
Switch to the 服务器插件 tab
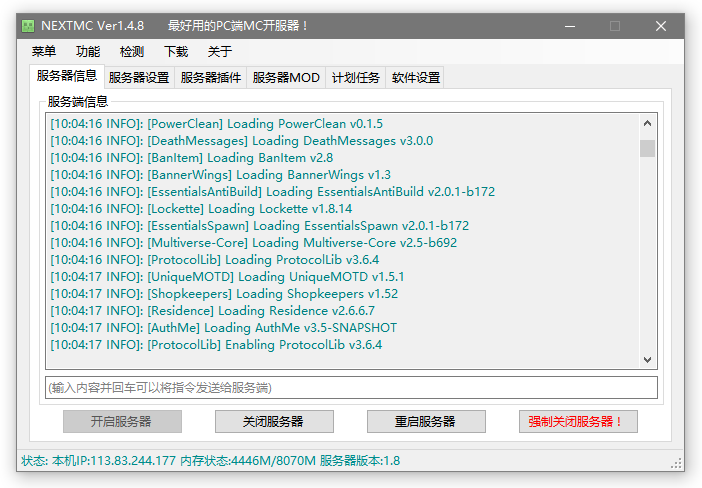(x=210, y=77)
